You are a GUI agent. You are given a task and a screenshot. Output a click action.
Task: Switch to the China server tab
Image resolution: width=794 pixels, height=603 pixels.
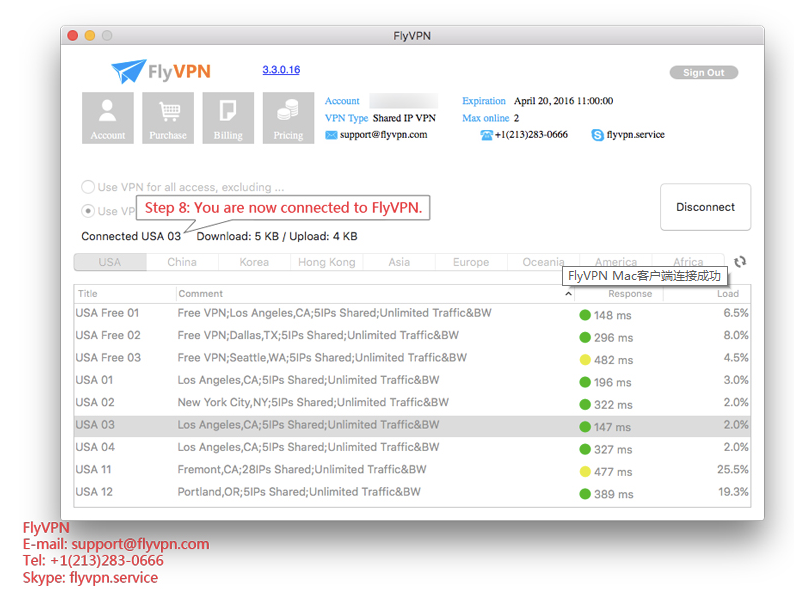click(182, 262)
